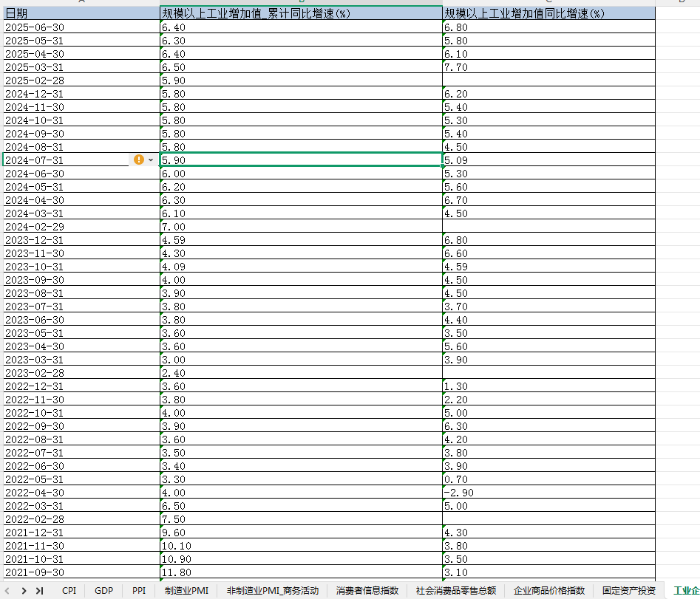Select the 固定资产投资 sheet tab

(628, 591)
